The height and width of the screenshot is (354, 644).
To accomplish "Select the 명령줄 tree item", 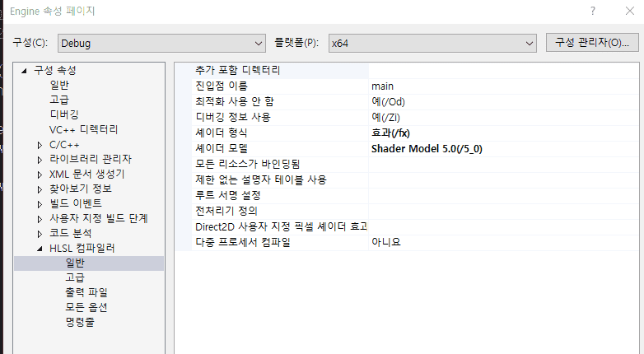I will point(80,322).
